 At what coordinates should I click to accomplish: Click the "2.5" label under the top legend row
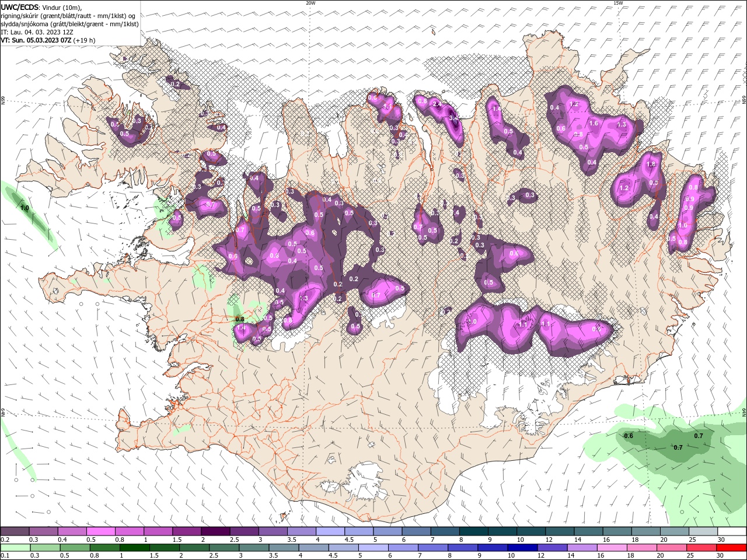point(234,540)
